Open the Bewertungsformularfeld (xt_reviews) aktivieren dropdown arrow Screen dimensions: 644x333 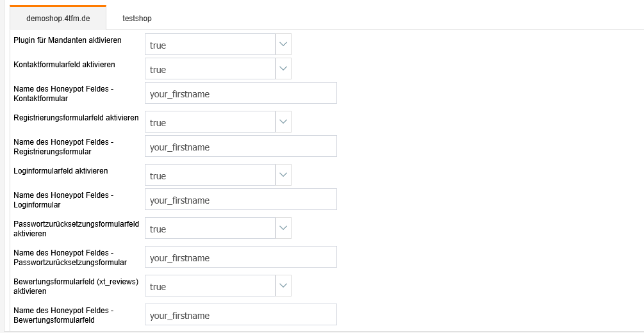(283, 286)
